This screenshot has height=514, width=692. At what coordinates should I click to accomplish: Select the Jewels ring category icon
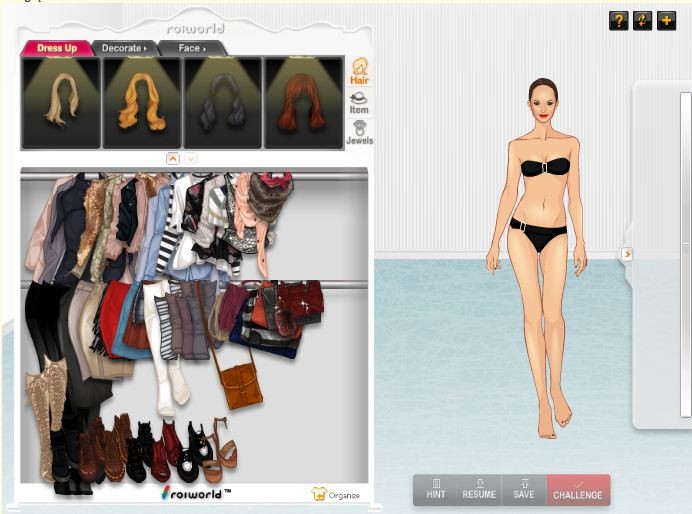click(359, 133)
